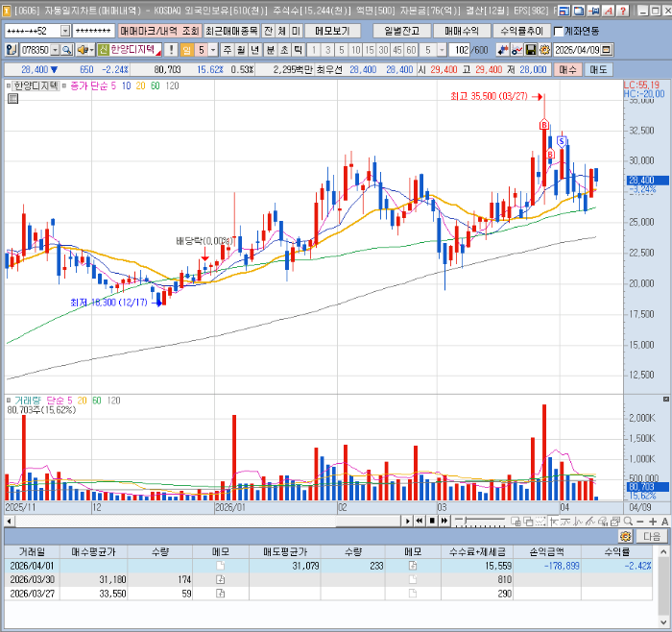The height and width of the screenshot is (632, 672).
Task: Click the red A font icon in title bar
Action: [x=609, y=11]
